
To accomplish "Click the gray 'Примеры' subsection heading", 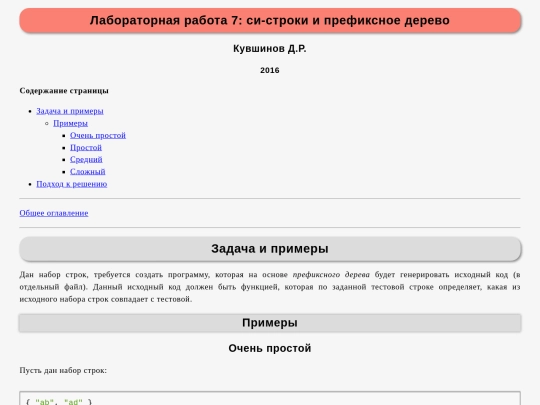I will pyautogui.click(x=270, y=323).
